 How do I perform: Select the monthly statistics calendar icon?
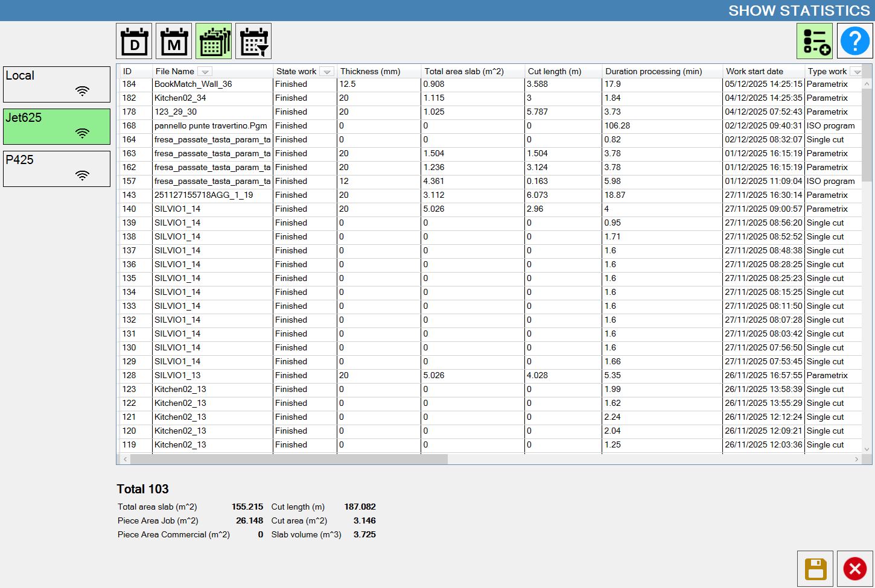point(174,41)
